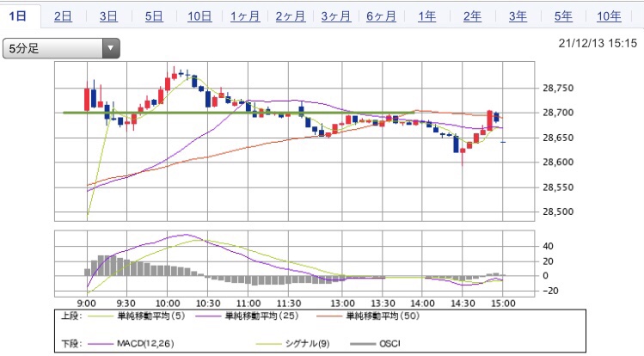Click the 28,600 price axis label
This screenshot has height=356, width=644.
click(558, 163)
